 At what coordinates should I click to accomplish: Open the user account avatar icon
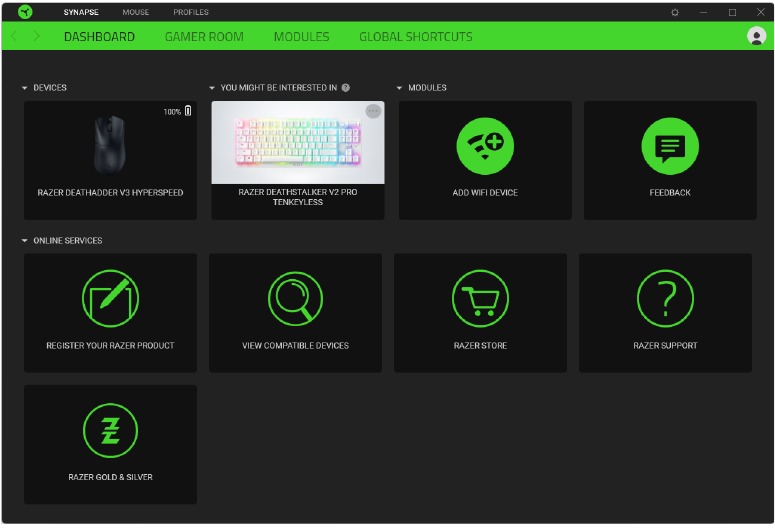coord(756,36)
